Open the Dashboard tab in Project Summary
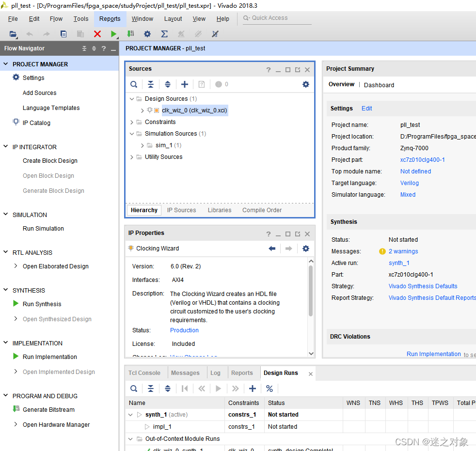 click(379, 85)
